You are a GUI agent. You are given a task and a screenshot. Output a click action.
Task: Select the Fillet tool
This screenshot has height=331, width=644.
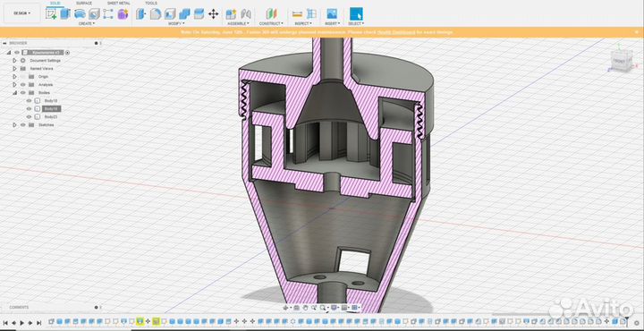pyautogui.click(x=156, y=14)
